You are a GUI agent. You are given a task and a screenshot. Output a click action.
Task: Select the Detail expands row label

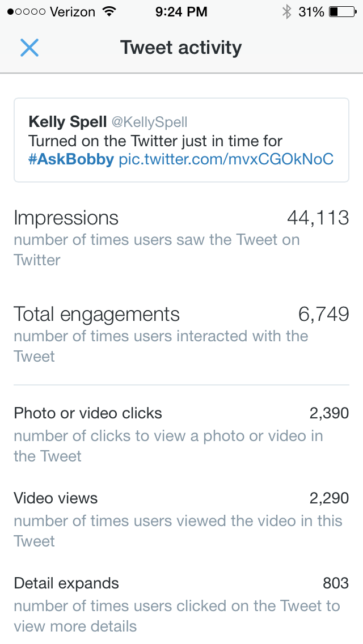point(66,583)
